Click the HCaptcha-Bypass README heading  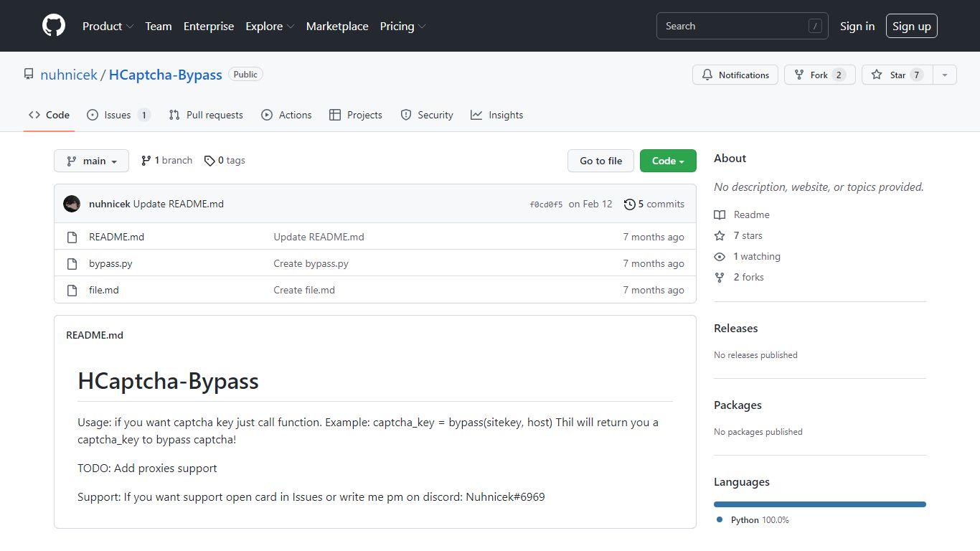click(168, 381)
